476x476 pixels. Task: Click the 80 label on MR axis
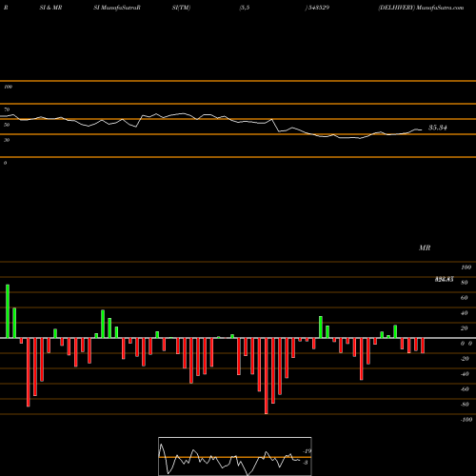pyautogui.click(x=465, y=283)
